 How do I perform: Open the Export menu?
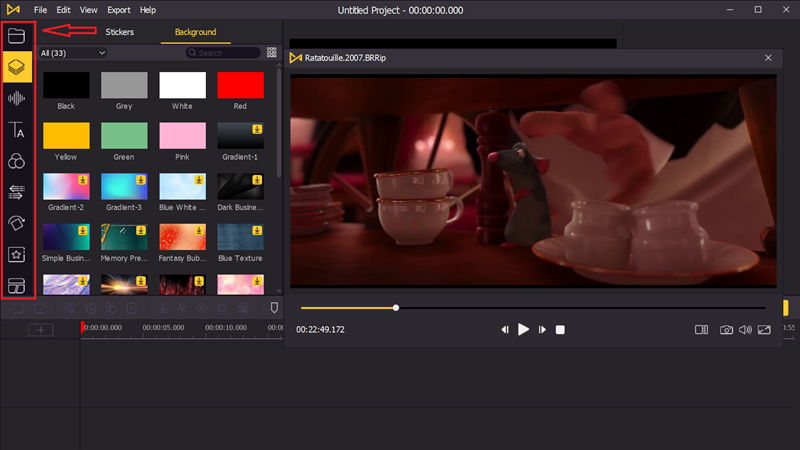119,10
